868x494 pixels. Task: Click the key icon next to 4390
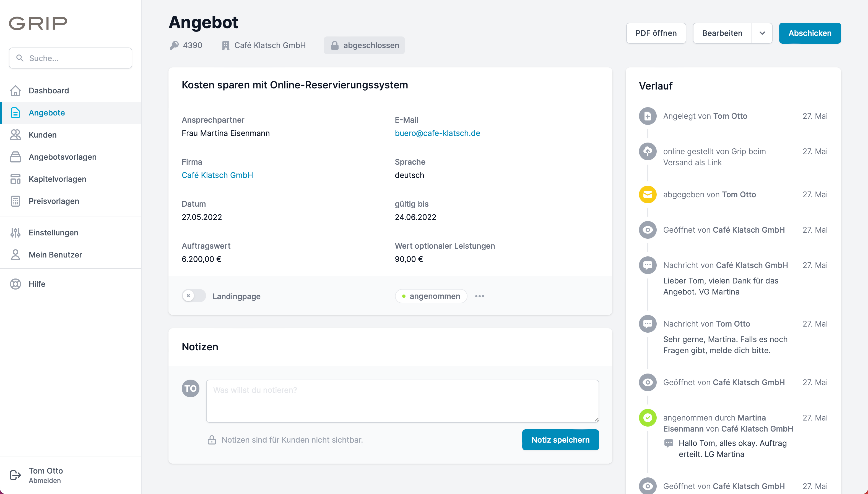(x=175, y=45)
